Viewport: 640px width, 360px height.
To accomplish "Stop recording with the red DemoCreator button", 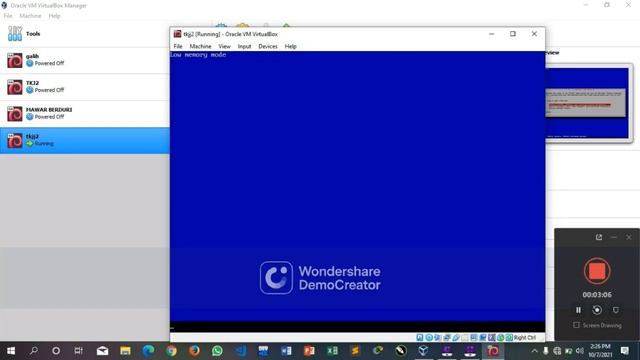I will click(x=597, y=271).
